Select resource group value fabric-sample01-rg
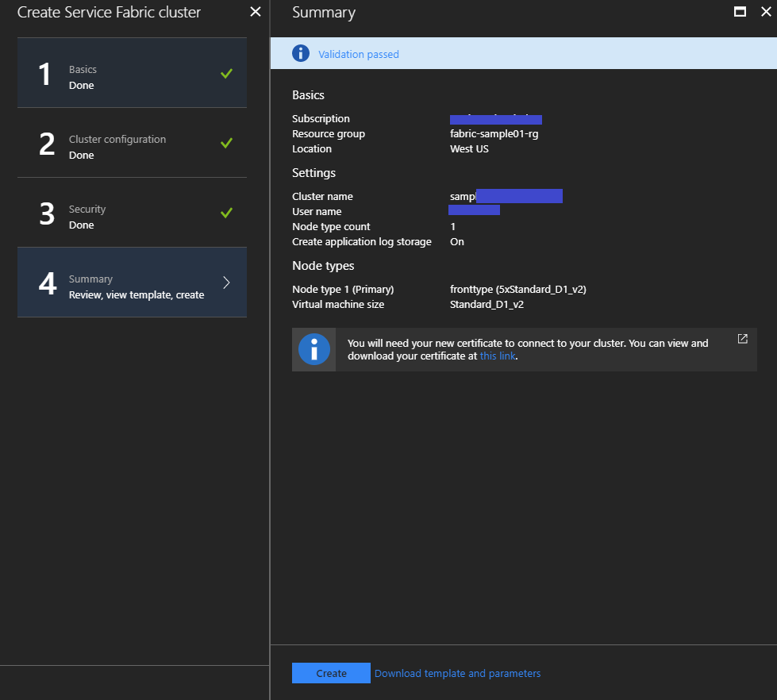The width and height of the screenshot is (777, 700). [x=494, y=134]
